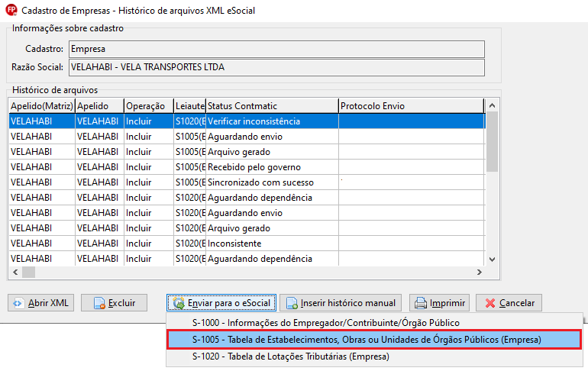Click the Excluir button label
The width and height of the screenshot is (588, 371).
pos(122,303)
